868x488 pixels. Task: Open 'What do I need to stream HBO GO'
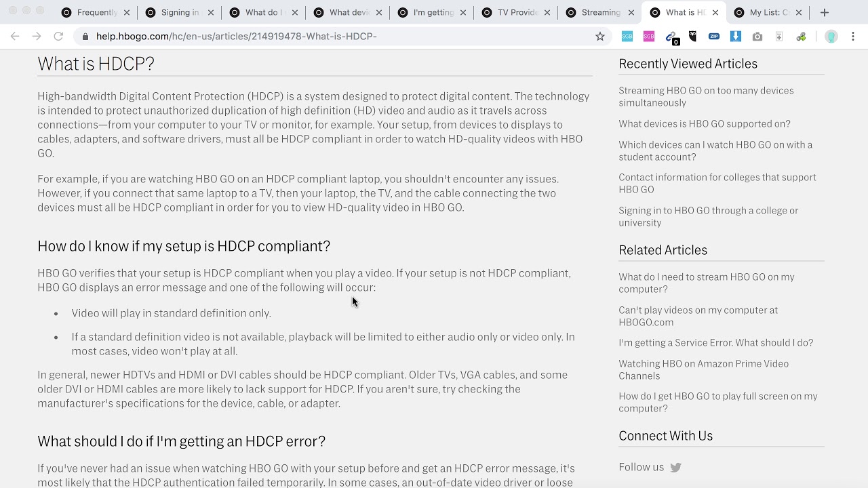click(x=707, y=283)
